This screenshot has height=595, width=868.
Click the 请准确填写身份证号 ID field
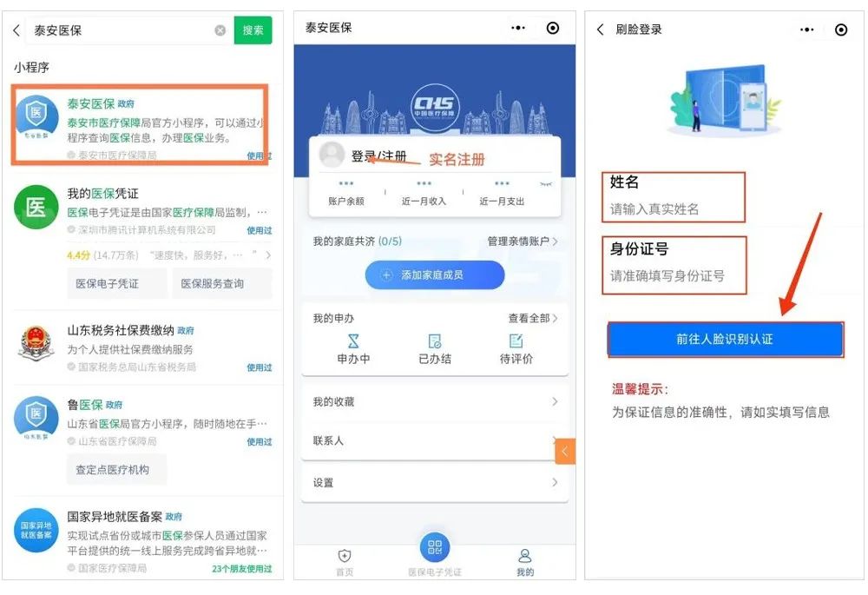tap(674, 276)
